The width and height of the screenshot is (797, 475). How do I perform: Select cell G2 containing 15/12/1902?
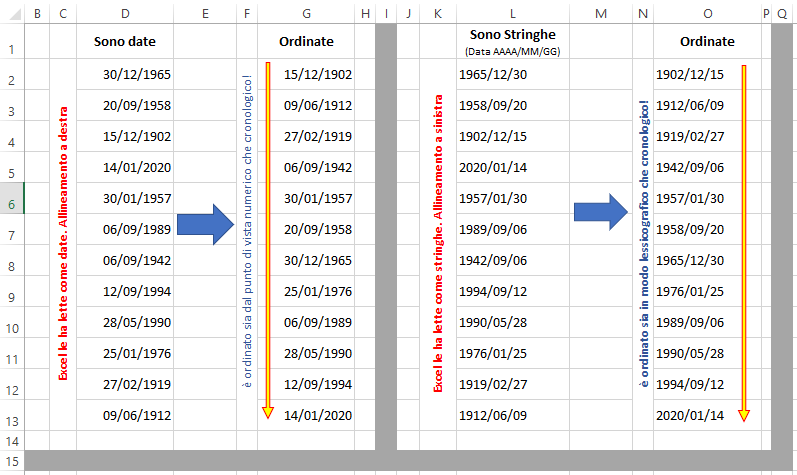tap(317, 74)
